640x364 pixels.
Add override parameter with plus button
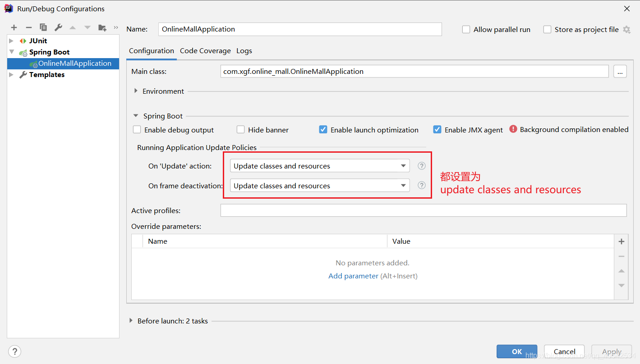tap(622, 241)
